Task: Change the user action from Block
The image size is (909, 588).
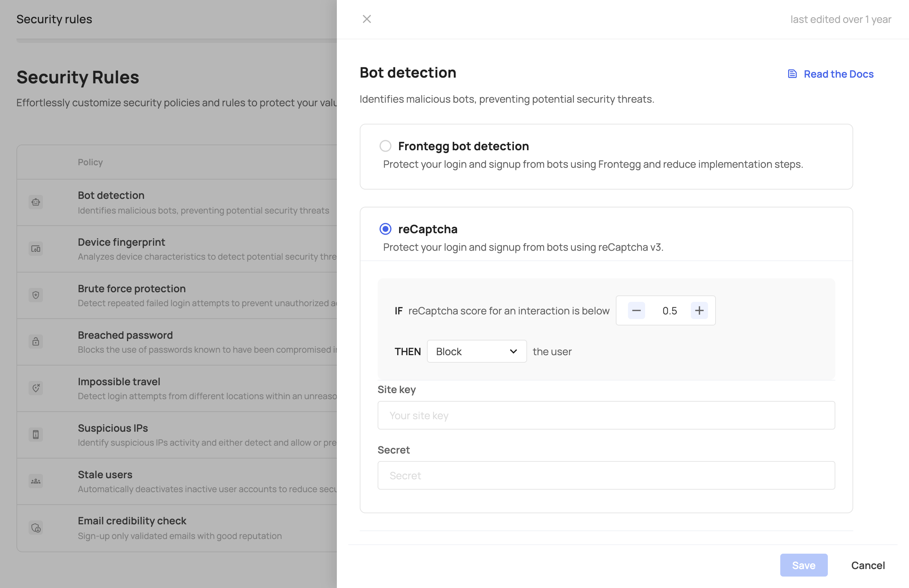Action: click(x=476, y=351)
